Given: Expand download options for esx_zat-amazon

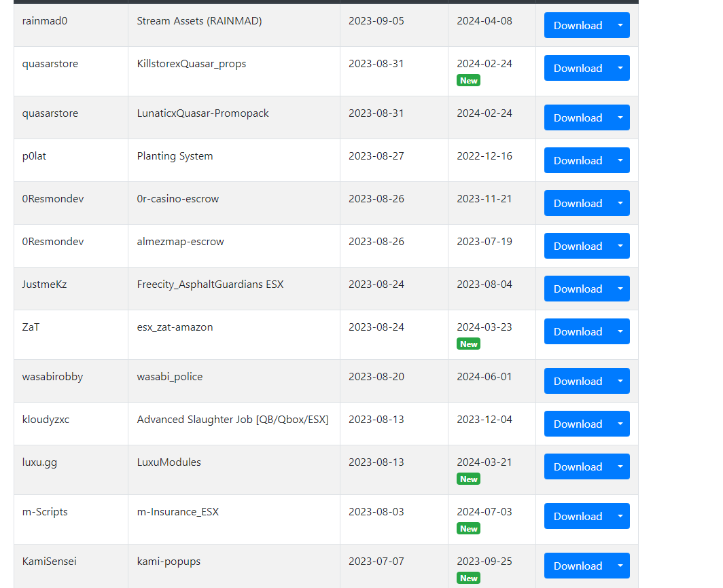Looking at the screenshot, I should [620, 332].
